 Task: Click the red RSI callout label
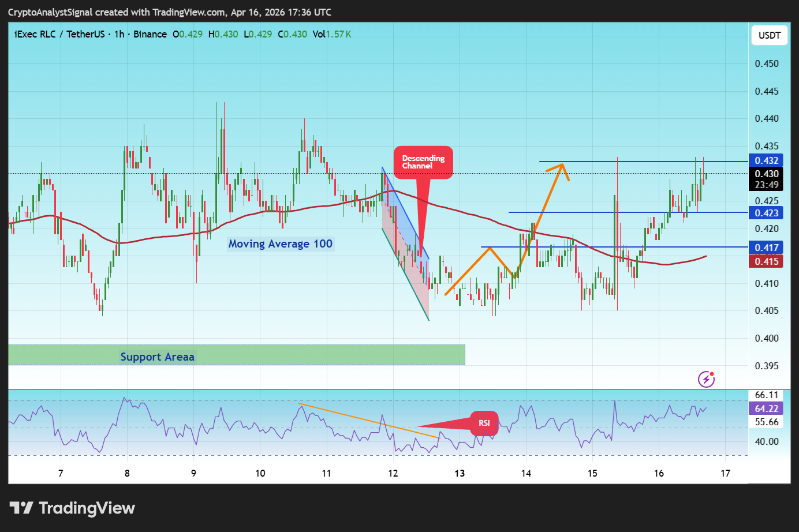[484, 423]
